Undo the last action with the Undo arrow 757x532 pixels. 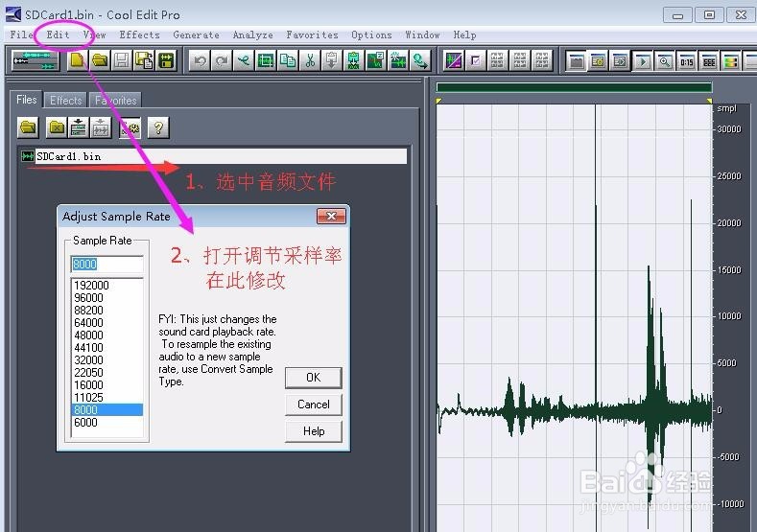(200, 60)
